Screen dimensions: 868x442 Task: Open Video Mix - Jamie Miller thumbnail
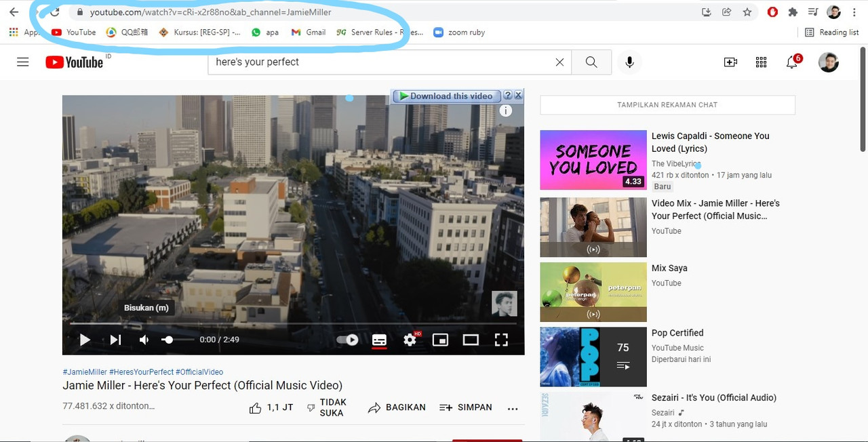click(x=593, y=227)
